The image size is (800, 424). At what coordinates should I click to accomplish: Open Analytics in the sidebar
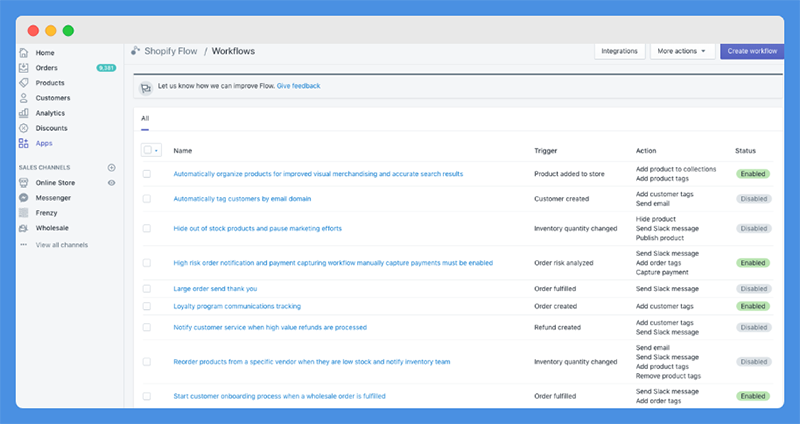coord(50,113)
